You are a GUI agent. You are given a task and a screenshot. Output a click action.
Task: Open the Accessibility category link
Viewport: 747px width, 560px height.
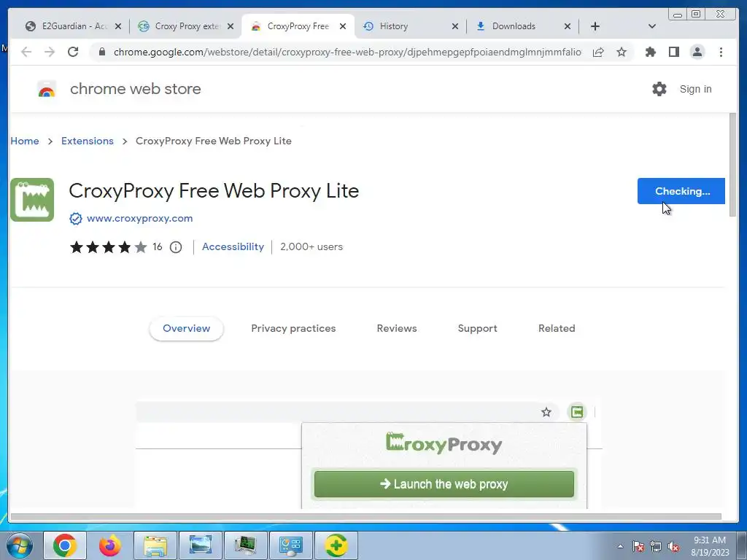233,246
